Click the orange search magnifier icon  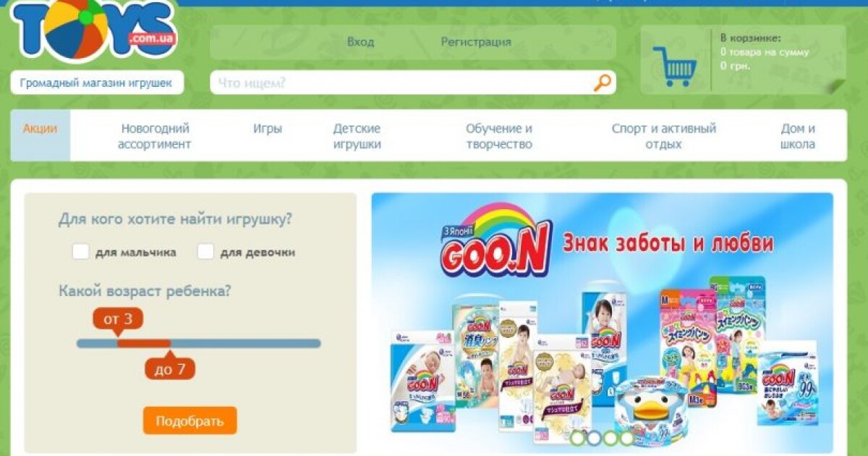[602, 83]
